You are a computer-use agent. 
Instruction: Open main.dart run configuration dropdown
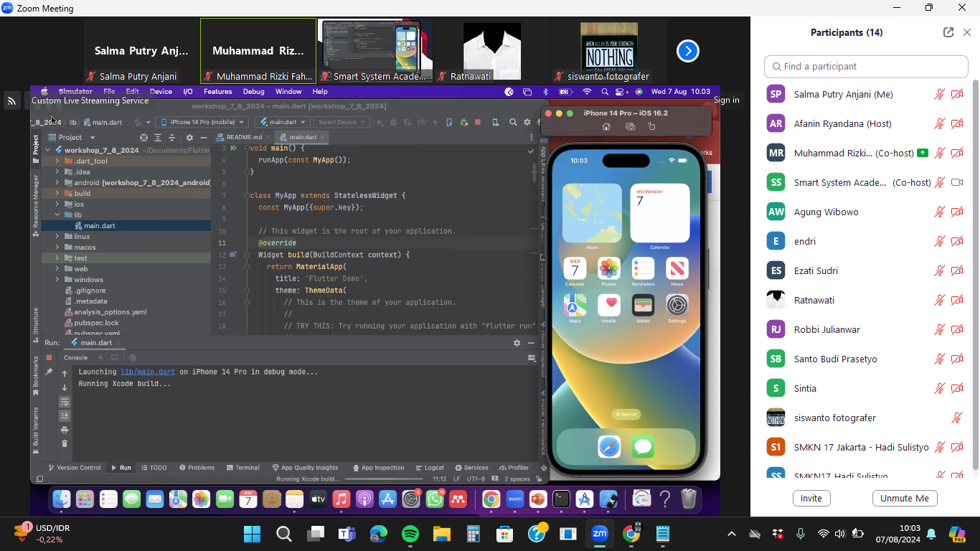(x=283, y=122)
